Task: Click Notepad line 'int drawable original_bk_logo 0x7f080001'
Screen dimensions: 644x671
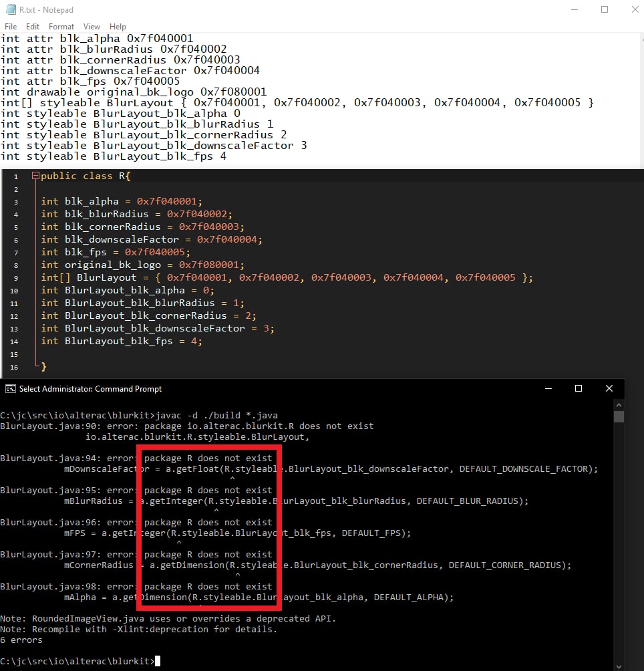Action: pos(134,92)
